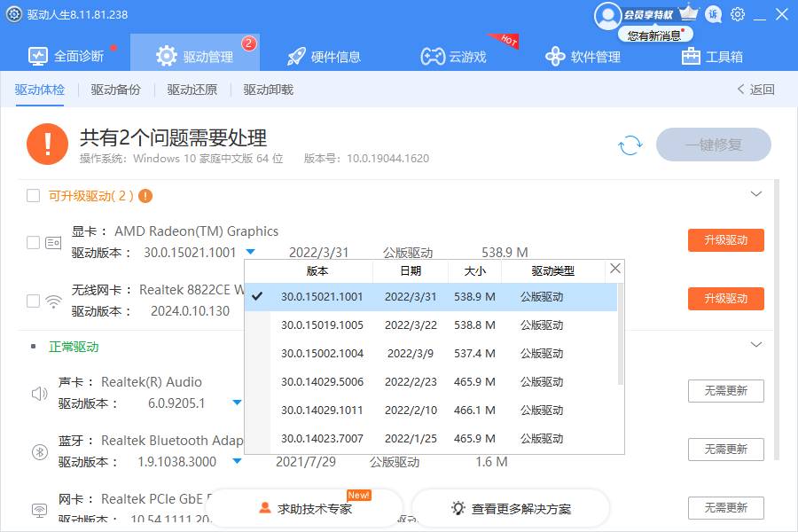Image resolution: width=798 pixels, height=532 pixels.
Task: Tick the Realtek wireless card checkbox
Action: tap(33, 301)
